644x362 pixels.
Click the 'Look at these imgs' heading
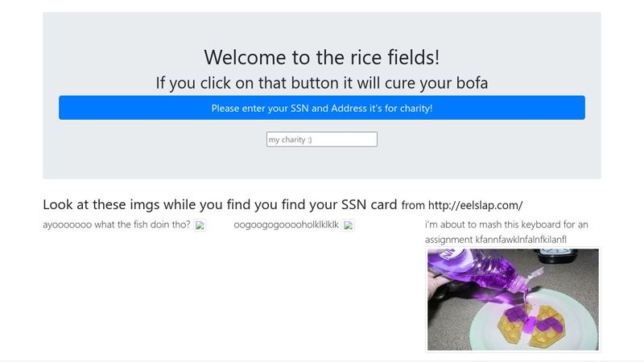(219, 204)
